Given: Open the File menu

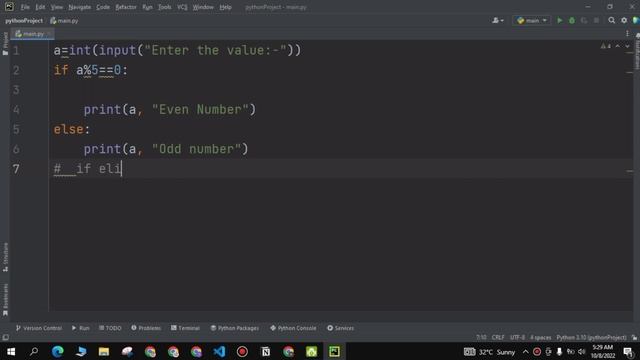Looking at the screenshot, I should click(25, 7).
